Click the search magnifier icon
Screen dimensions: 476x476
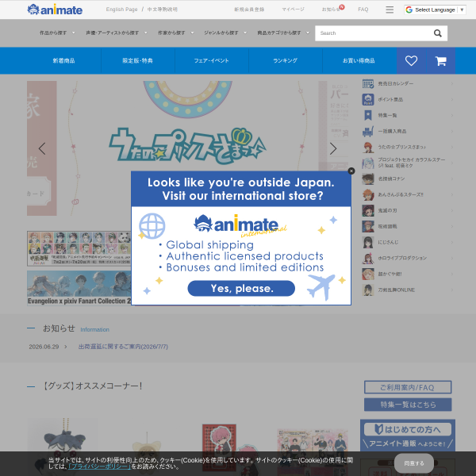[x=437, y=33]
